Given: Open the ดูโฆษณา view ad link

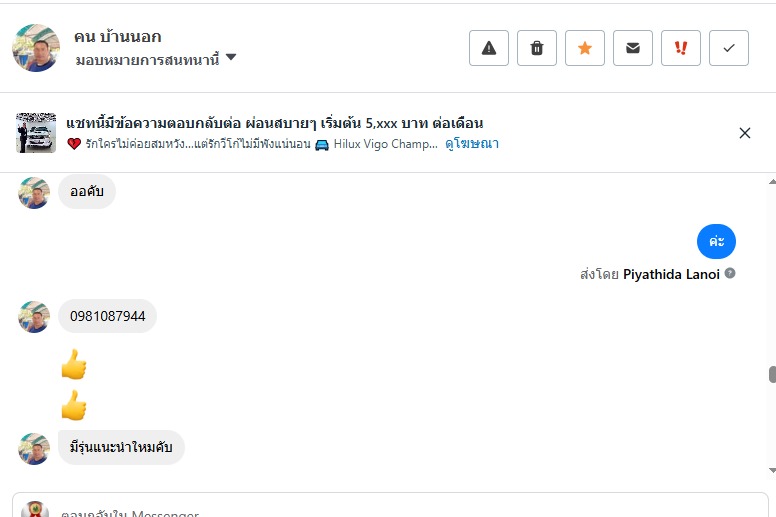Looking at the screenshot, I should pyautogui.click(x=472, y=144).
